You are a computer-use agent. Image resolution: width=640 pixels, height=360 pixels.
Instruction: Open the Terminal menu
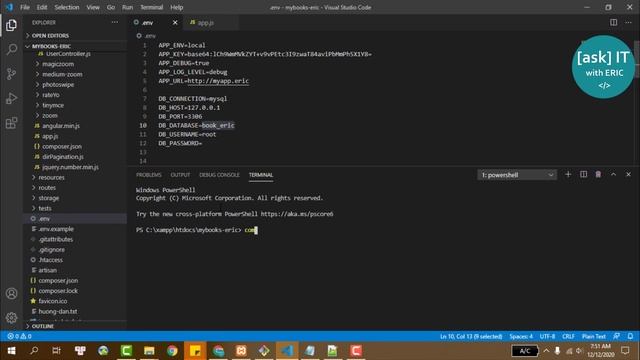point(151,7)
